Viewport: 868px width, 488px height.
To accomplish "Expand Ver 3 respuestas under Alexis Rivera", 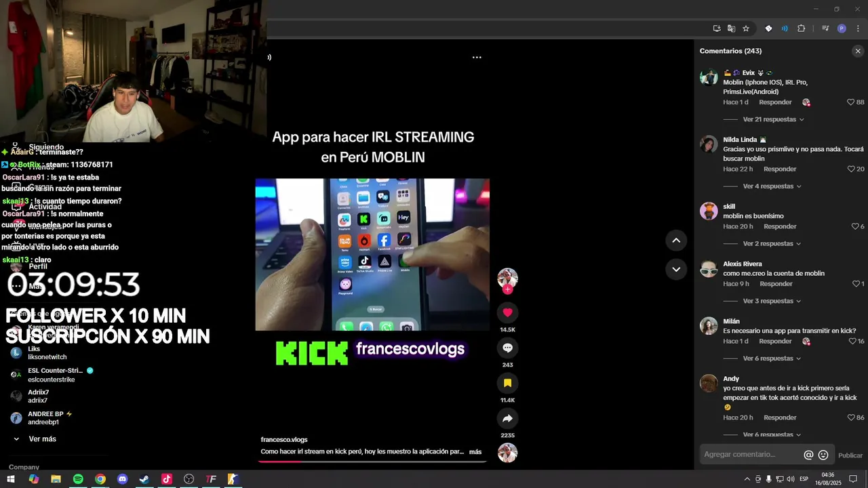I will (772, 301).
